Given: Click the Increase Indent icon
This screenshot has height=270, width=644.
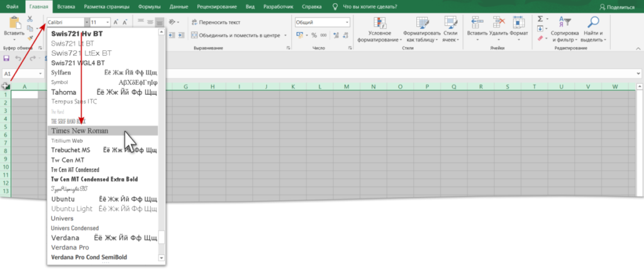Looking at the screenshot, I should click(x=182, y=36).
